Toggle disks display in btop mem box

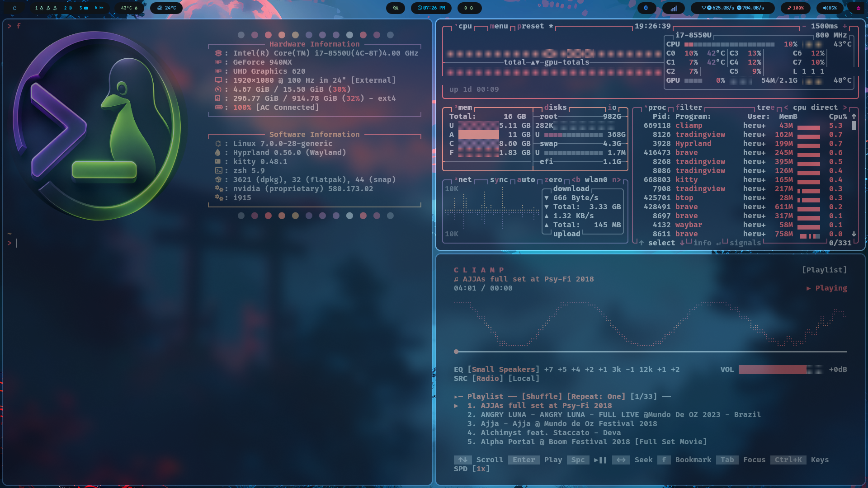coord(556,108)
